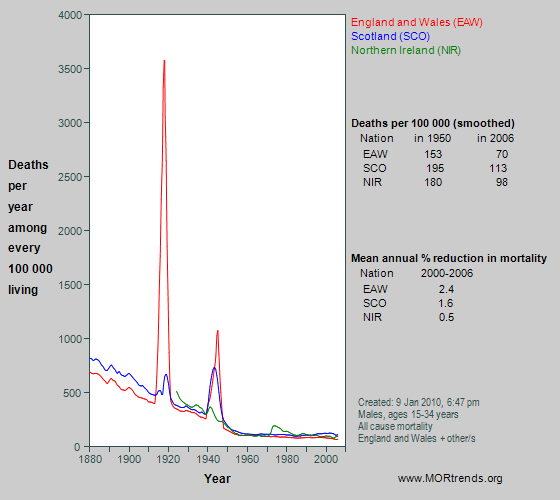This screenshot has height=500, width=560.
Task: Click the Northern Ireland (NIR) legend label
Action: click(406, 50)
